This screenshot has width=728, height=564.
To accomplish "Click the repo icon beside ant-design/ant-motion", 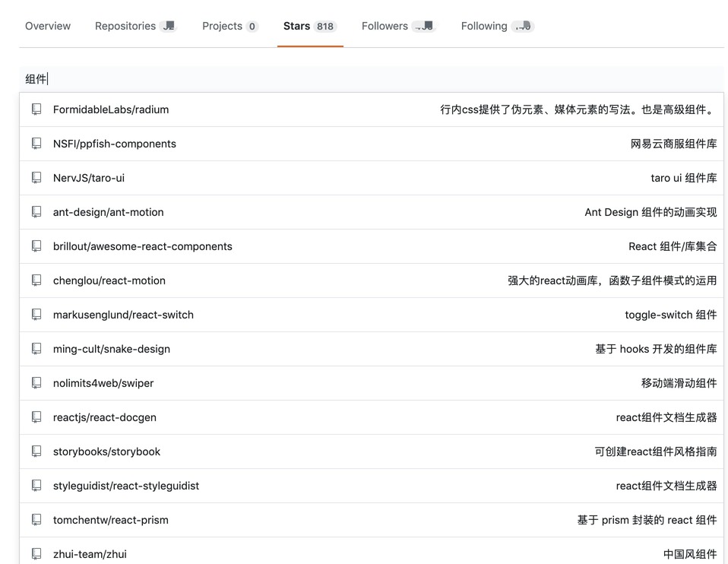I will (x=36, y=212).
